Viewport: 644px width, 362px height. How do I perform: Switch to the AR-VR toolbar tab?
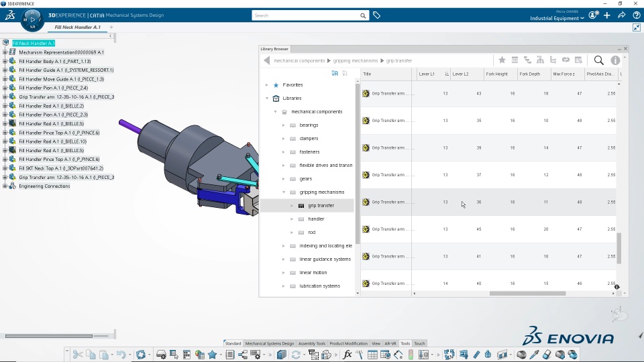tap(390, 343)
